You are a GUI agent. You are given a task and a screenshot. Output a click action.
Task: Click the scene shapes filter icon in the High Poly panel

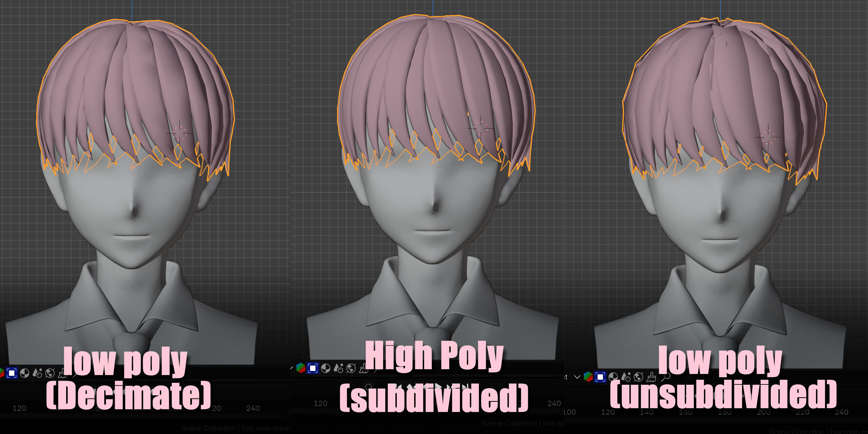(x=338, y=368)
